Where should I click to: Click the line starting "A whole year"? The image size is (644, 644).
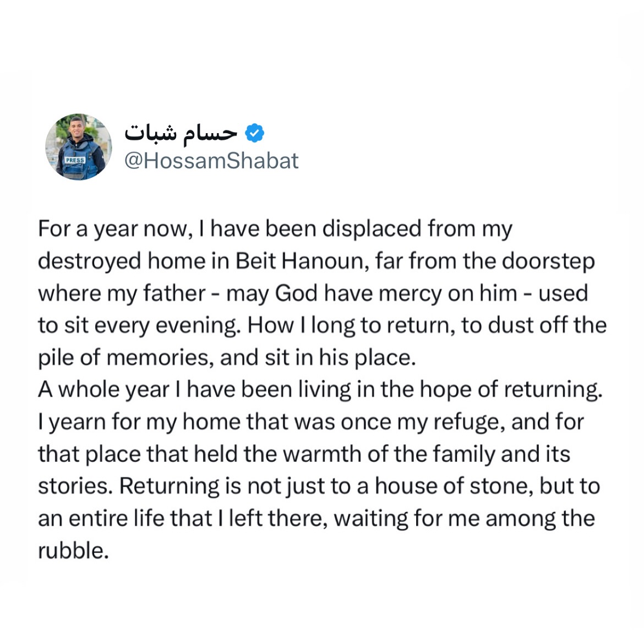(319, 390)
